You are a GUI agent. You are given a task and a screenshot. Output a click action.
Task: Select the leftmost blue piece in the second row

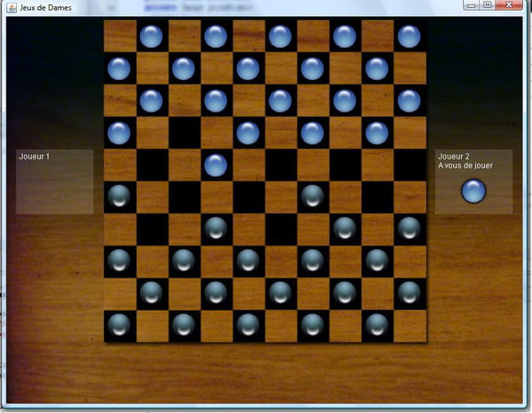(119, 68)
